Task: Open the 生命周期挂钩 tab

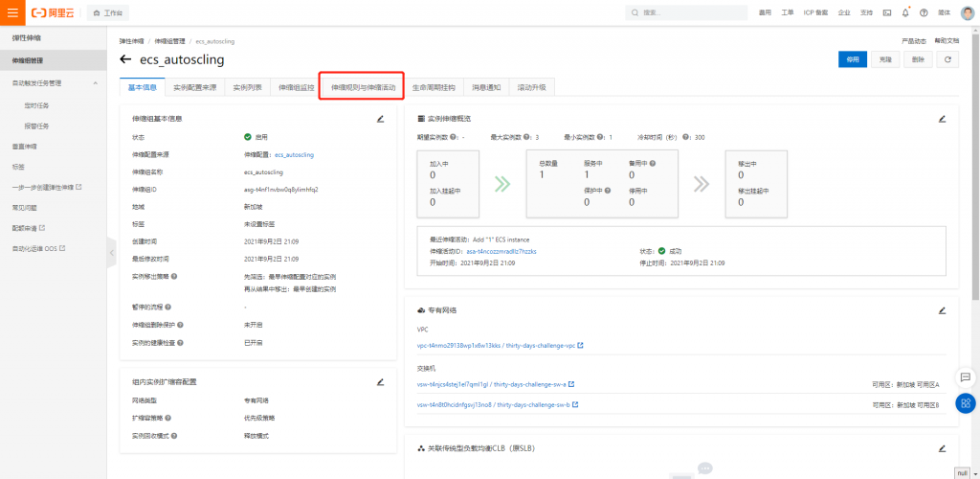Action: pos(434,88)
